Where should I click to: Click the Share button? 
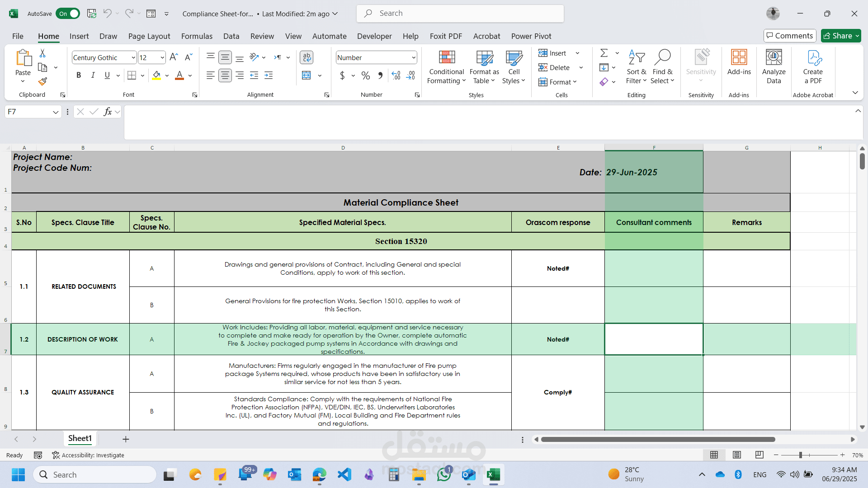tap(841, 36)
